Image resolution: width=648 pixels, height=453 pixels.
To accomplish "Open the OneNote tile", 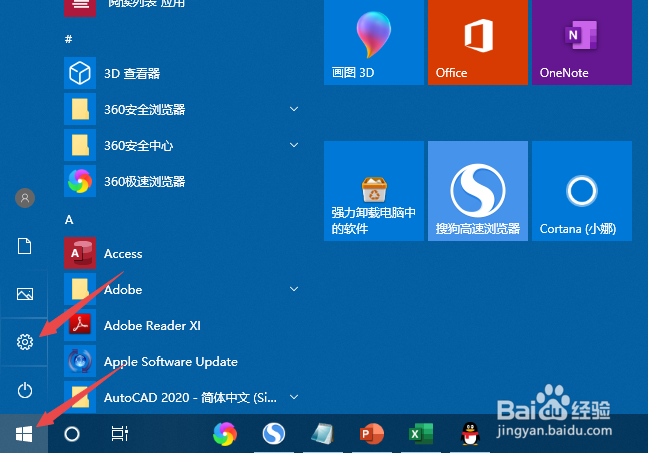I will click(582, 41).
